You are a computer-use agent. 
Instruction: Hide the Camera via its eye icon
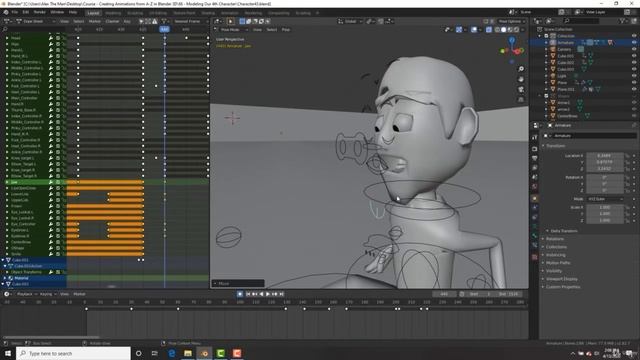[634, 49]
